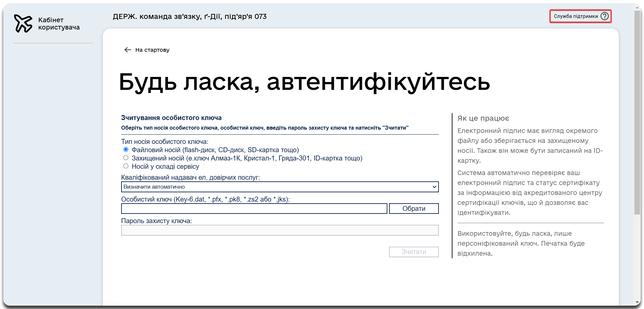Click the Як це працює heading
The width and height of the screenshot is (644, 309).
click(483, 118)
